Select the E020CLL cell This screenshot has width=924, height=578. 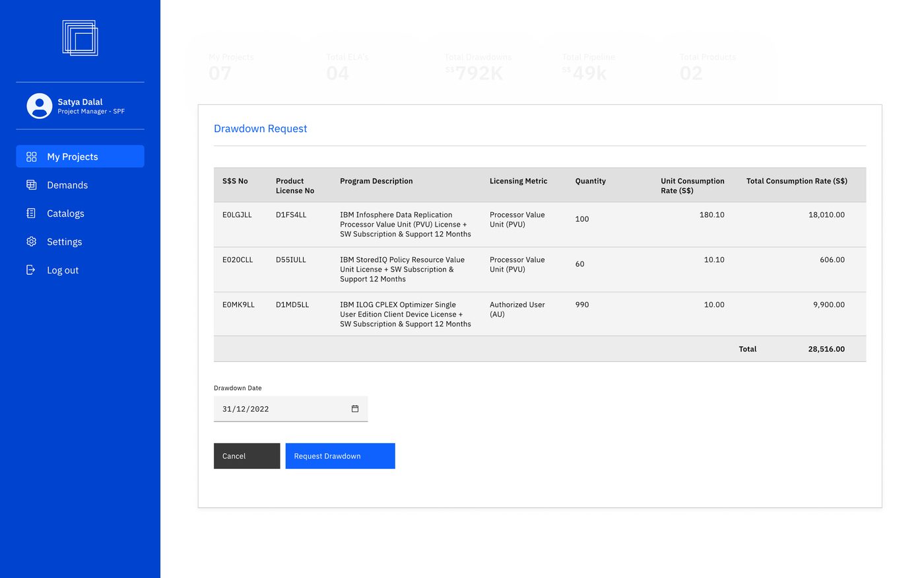point(238,260)
